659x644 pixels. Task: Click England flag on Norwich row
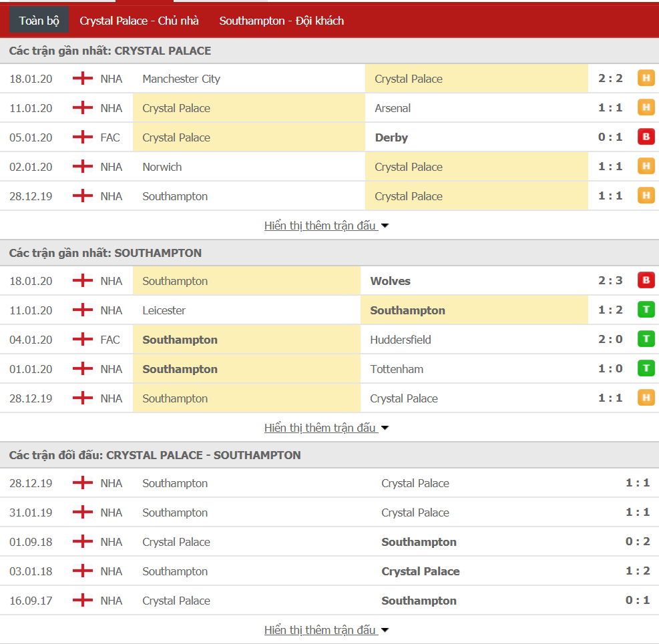[82, 166]
